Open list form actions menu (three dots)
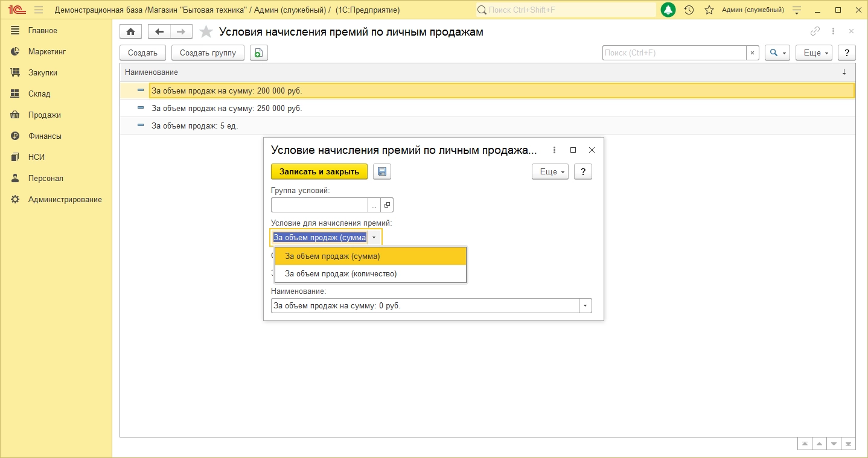Image resolution: width=868 pixels, height=458 pixels. pyautogui.click(x=834, y=31)
